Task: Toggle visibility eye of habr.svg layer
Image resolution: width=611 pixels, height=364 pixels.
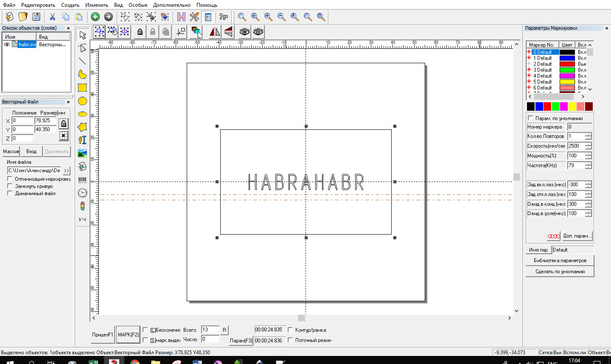Action: click(x=7, y=45)
